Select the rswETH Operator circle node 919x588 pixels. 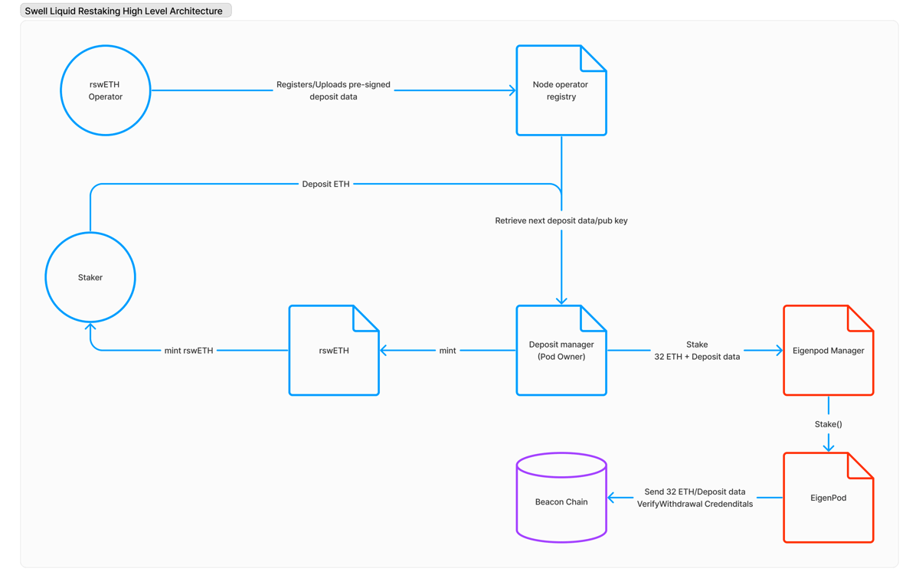(x=106, y=90)
